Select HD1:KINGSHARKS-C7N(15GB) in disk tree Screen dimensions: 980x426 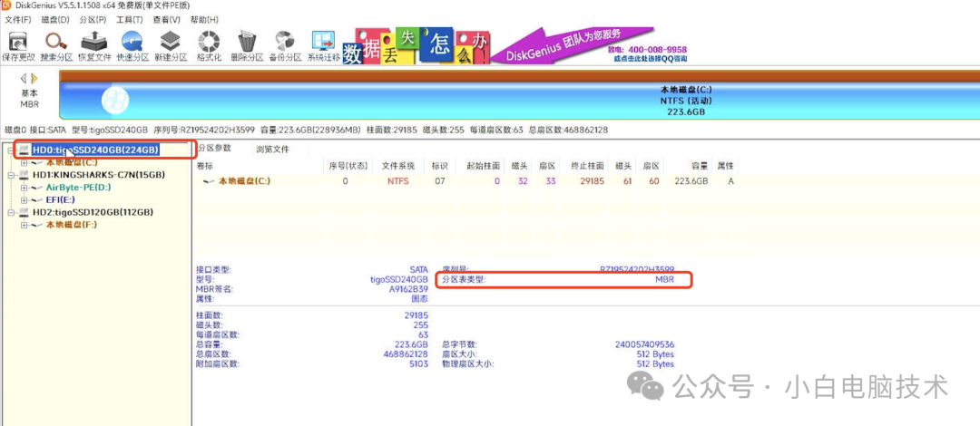pos(99,175)
